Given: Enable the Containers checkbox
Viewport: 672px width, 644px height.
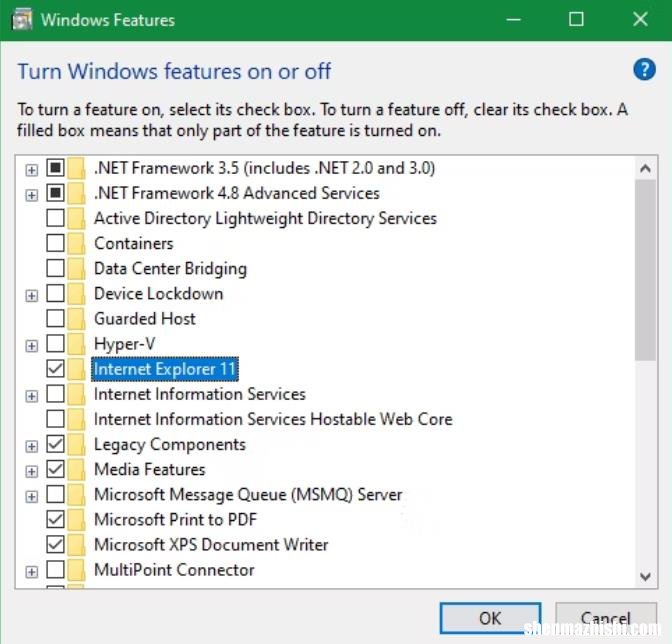Looking at the screenshot, I should tap(55, 243).
